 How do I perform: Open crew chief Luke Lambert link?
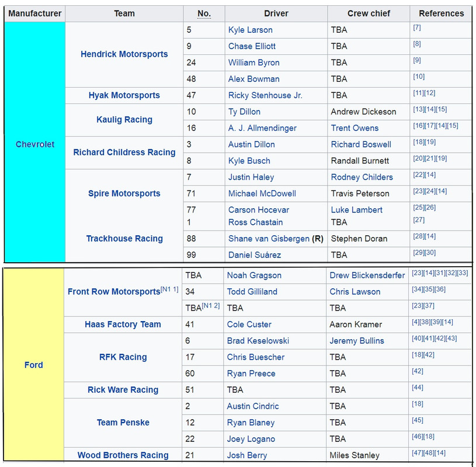tap(357, 210)
